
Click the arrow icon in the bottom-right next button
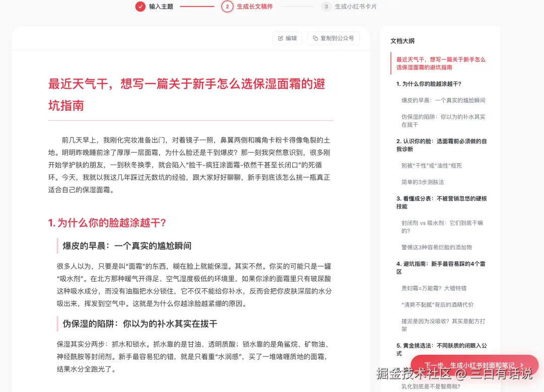(x=522, y=365)
